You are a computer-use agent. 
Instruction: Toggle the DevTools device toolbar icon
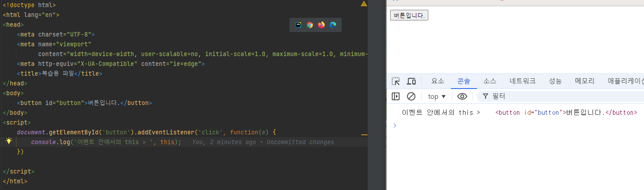pyautogui.click(x=411, y=81)
